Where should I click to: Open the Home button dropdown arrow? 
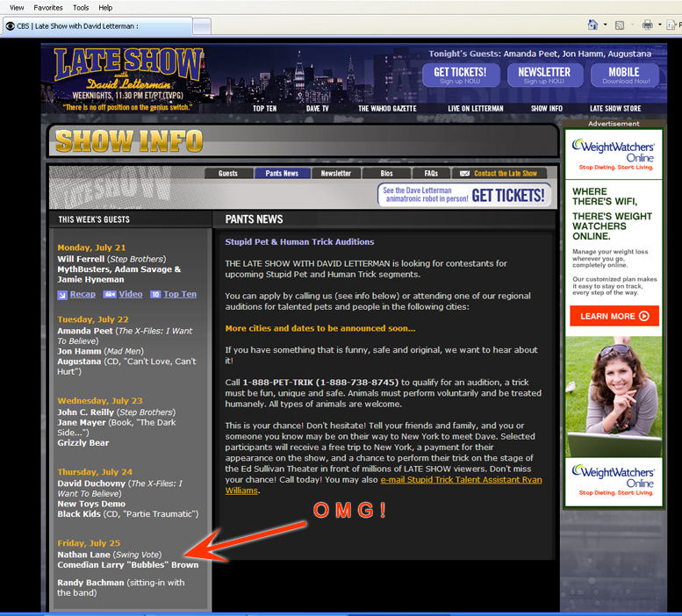(x=605, y=25)
